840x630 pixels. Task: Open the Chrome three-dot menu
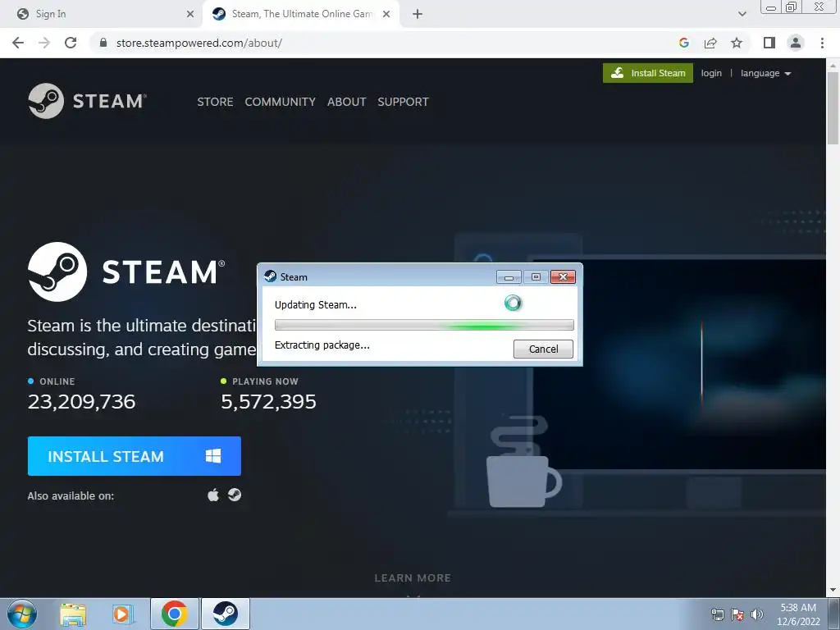click(822, 43)
